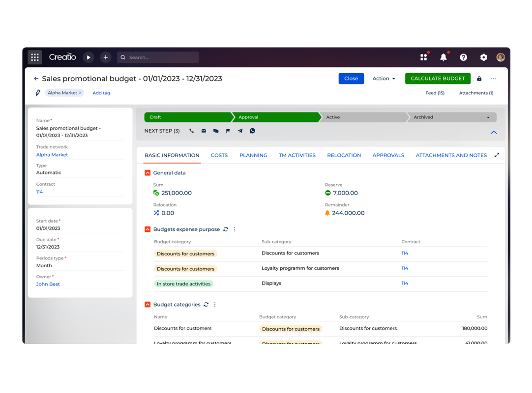Open the email icon in the NEXT STEP bar
532x393 pixels.
(204, 131)
